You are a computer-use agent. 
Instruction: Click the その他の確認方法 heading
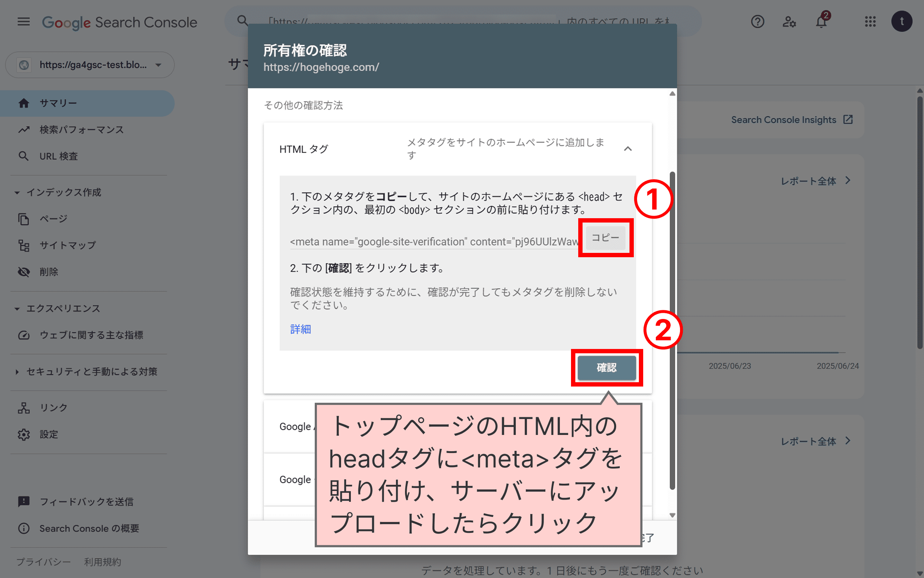click(303, 105)
